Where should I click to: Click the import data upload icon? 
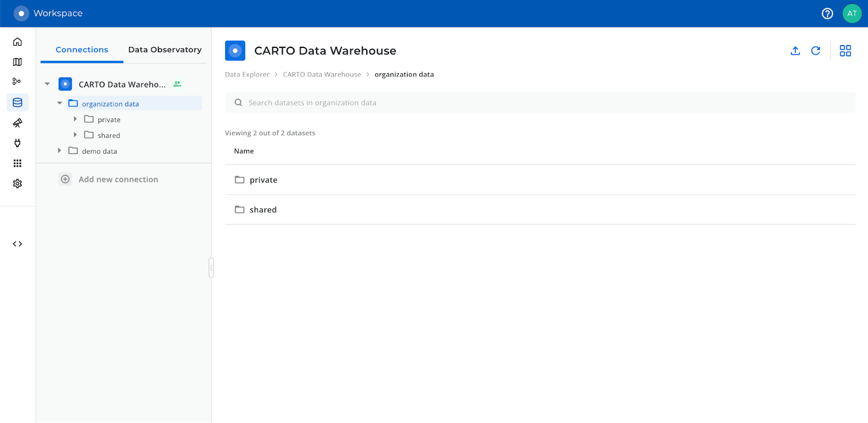(795, 51)
